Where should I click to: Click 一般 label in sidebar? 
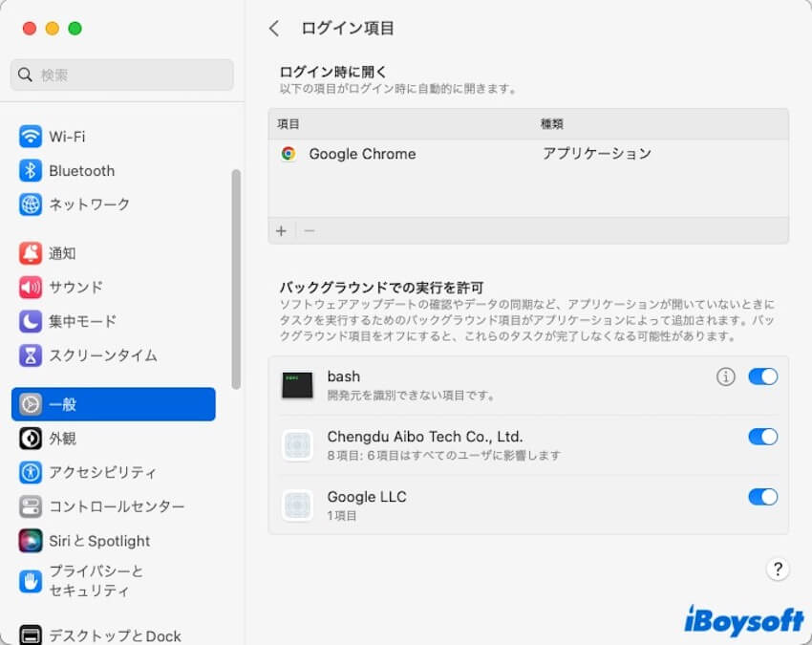point(62,404)
